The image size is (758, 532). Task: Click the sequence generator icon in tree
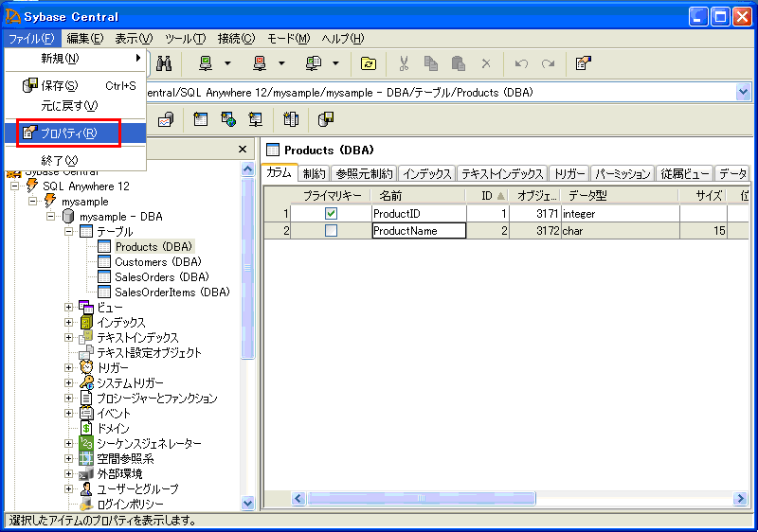[86, 444]
